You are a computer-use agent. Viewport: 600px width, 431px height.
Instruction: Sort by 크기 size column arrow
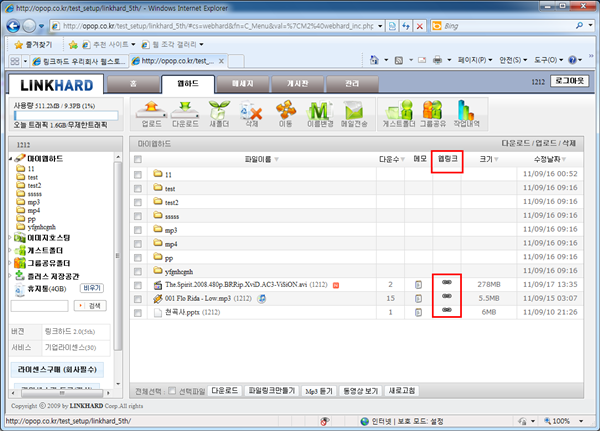(x=496, y=159)
